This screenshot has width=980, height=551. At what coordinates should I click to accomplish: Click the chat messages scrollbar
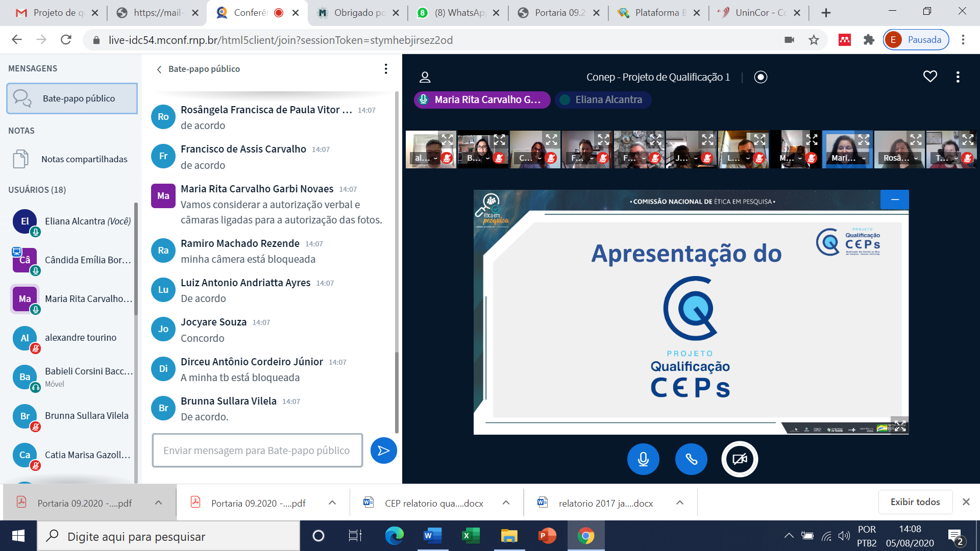tap(397, 393)
